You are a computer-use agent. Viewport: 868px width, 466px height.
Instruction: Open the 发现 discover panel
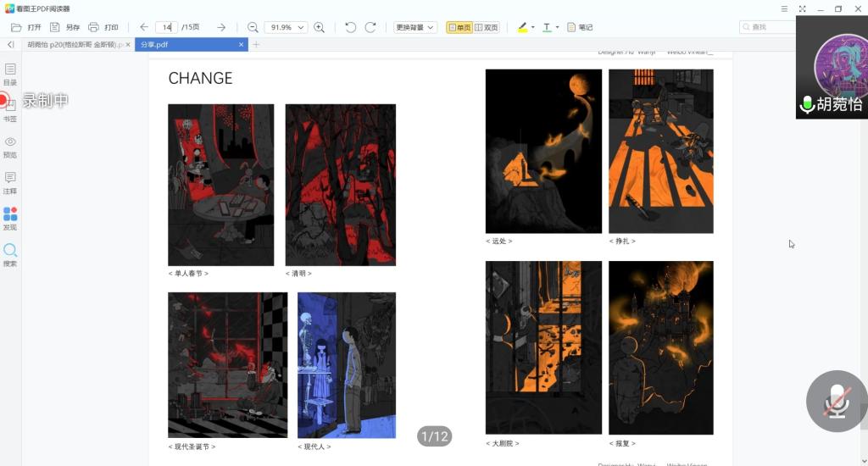click(x=10, y=219)
